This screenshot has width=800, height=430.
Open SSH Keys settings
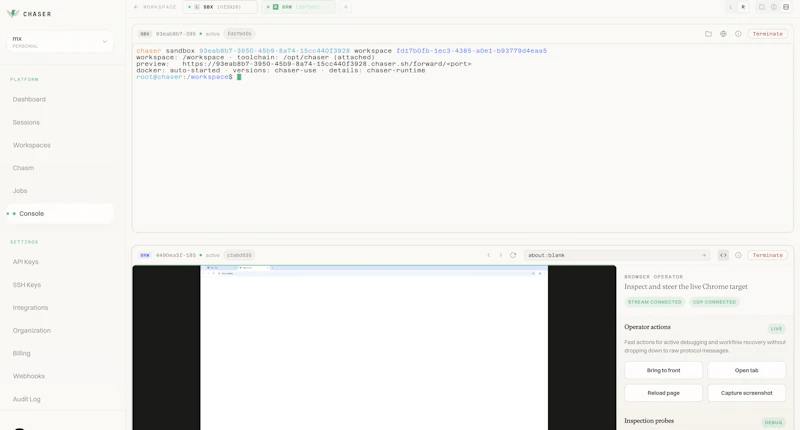point(27,285)
